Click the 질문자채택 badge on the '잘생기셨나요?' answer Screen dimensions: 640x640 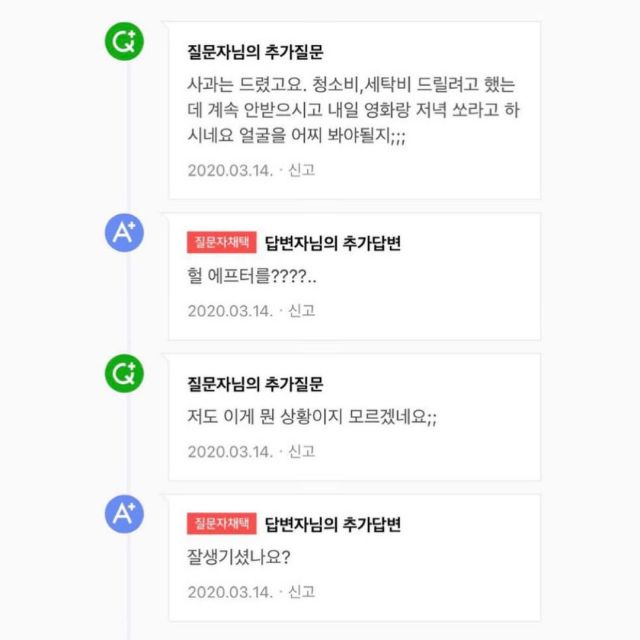pos(222,523)
